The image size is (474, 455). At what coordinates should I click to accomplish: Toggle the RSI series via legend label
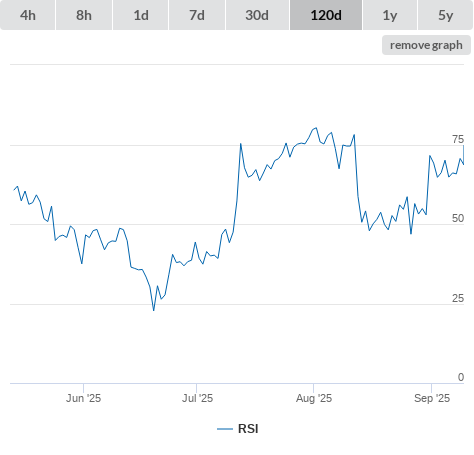point(248,429)
